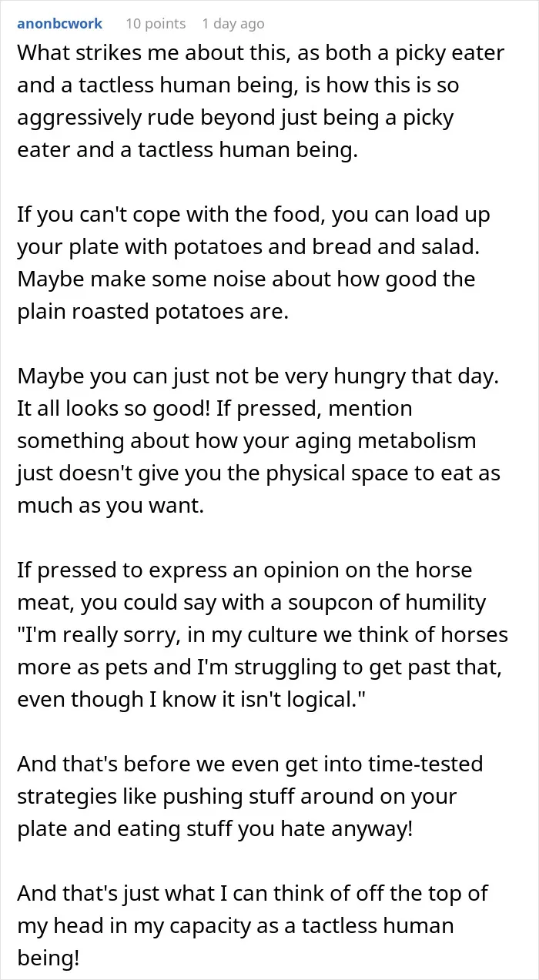Click the 10 points score label
The width and height of the screenshot is (539, 980).
[156, 24]
